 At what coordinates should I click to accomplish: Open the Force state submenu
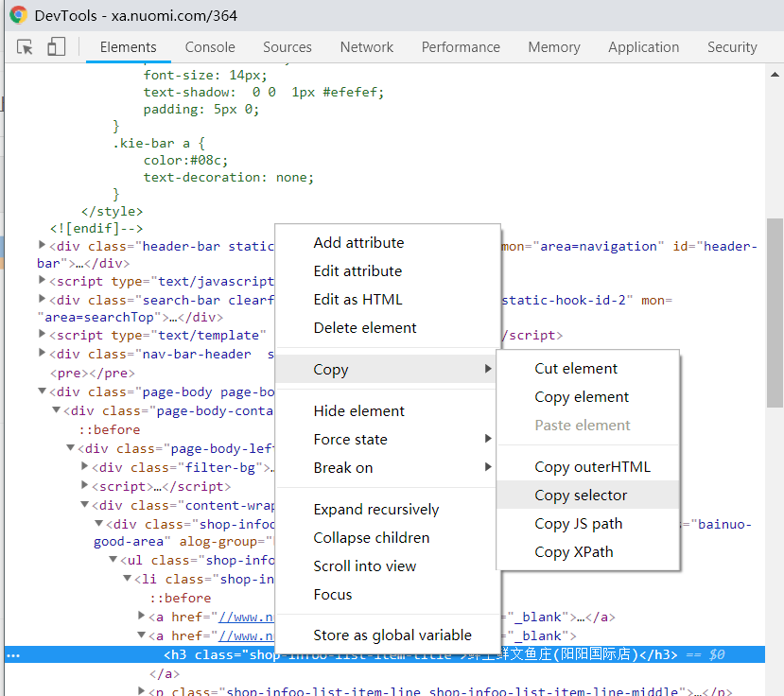click(388, 440)
